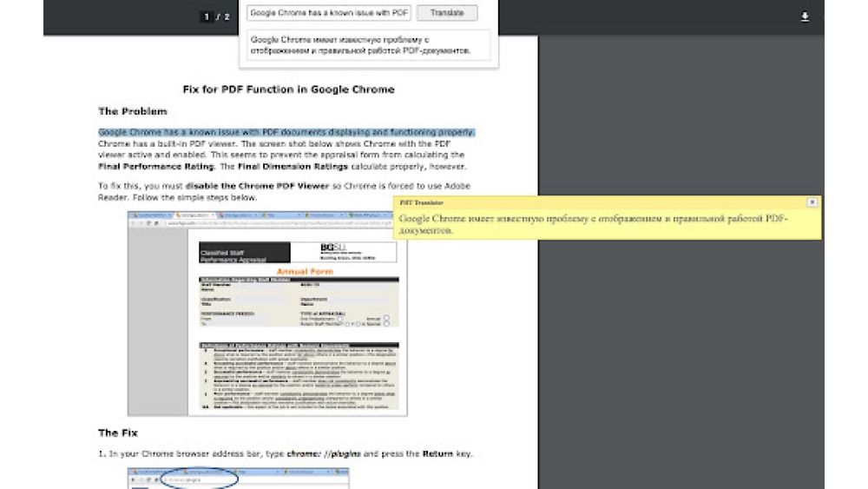The image size is (868, 489).
Task: Click 'The Fix' heading
Action: click(x=117, y=433)
